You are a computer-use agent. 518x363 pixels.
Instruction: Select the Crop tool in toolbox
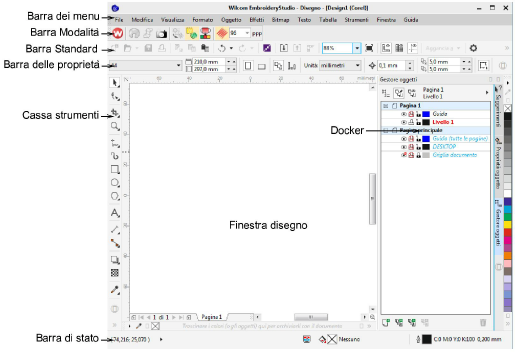[x=115, y=113]
